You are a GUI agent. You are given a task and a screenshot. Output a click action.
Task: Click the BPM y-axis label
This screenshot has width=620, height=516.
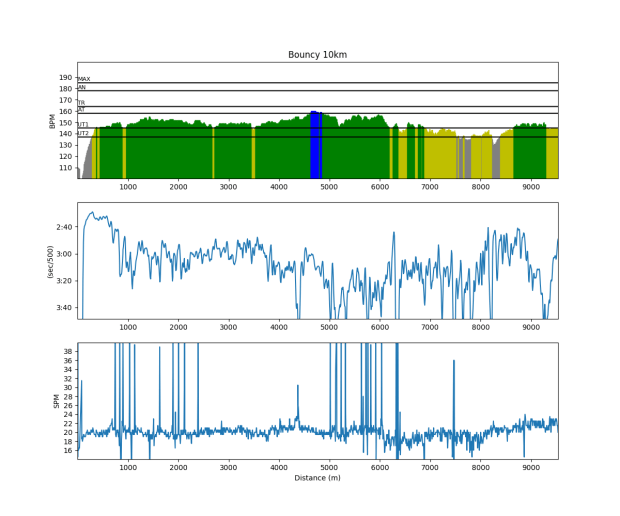[52, 121]
